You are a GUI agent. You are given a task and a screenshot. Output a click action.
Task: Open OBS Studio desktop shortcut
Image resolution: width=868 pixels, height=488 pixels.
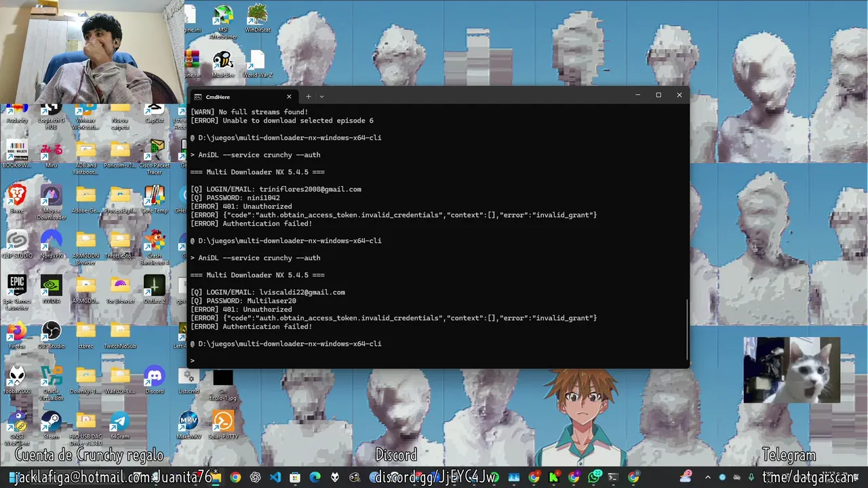coord(51,335)
